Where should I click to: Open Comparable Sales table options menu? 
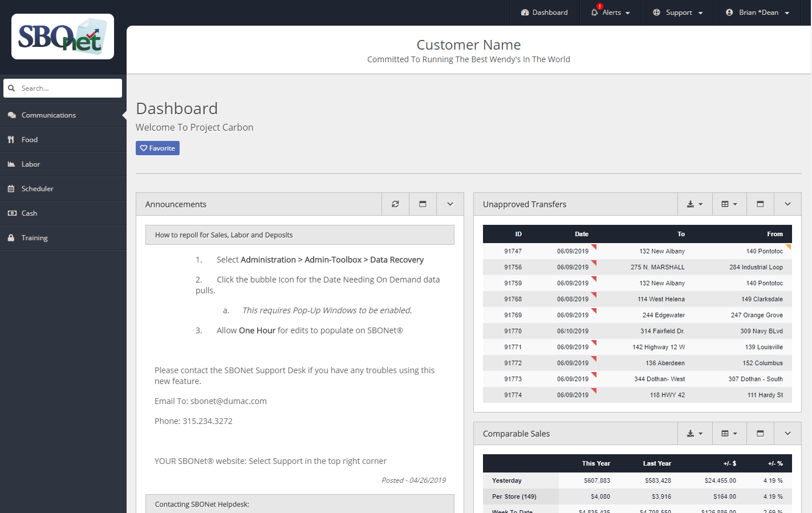(x=729, y=434)
